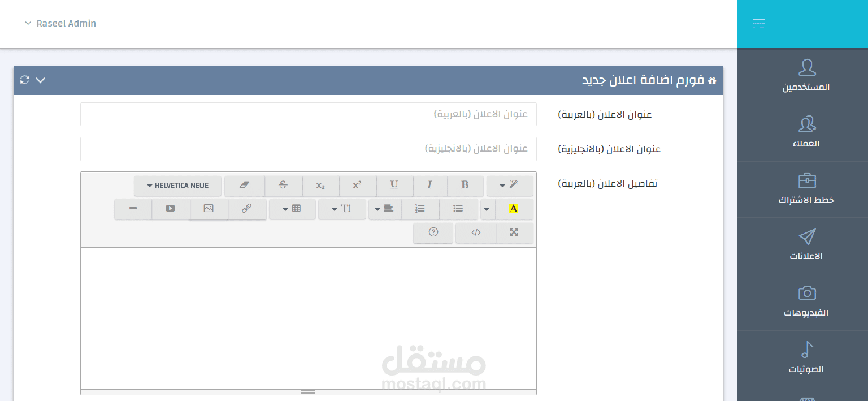This screenshot has height=401, width=868.
Task: Toggle the code view
Action: (476, 232)
